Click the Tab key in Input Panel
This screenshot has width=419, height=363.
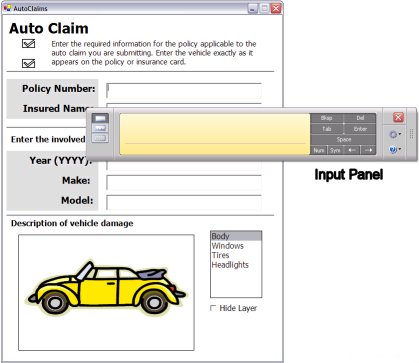pyautogui.click(x=327, y=129)
